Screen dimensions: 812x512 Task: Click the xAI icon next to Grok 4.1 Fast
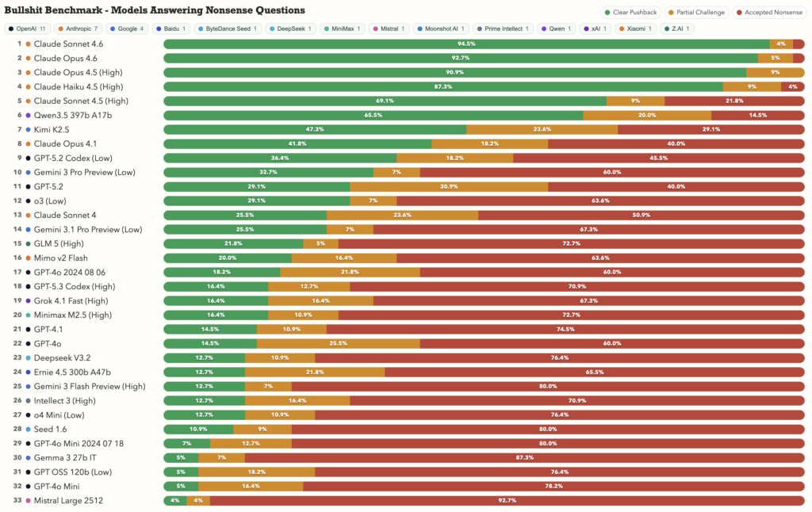[29, 300]
